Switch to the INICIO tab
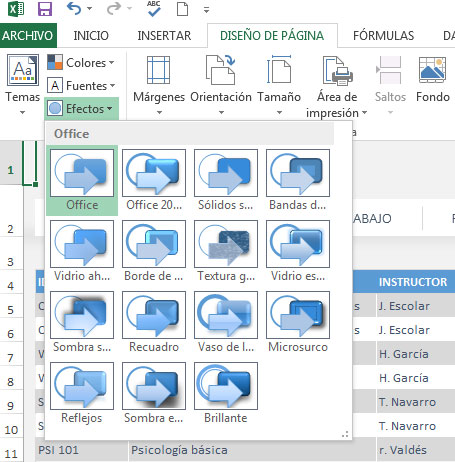Image resolution: width=455 pixels, height=462 pixels. coord(91,35)
